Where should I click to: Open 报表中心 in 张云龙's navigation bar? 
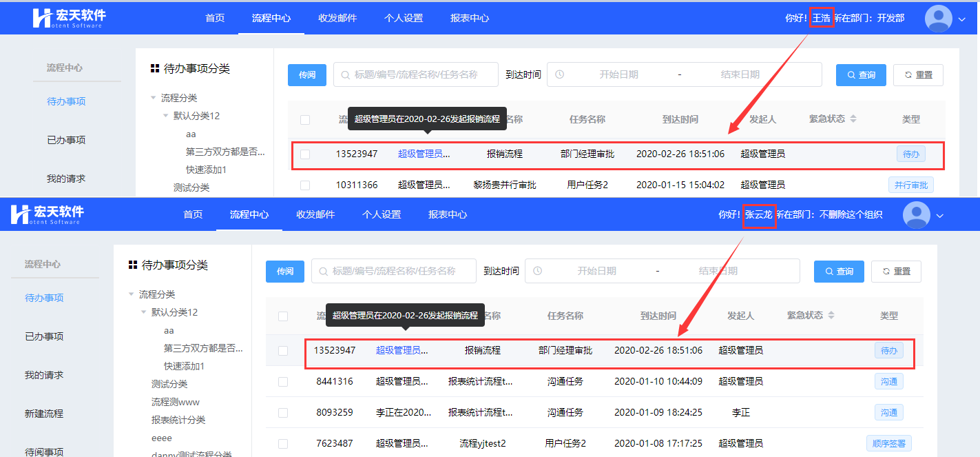(448, 215)
